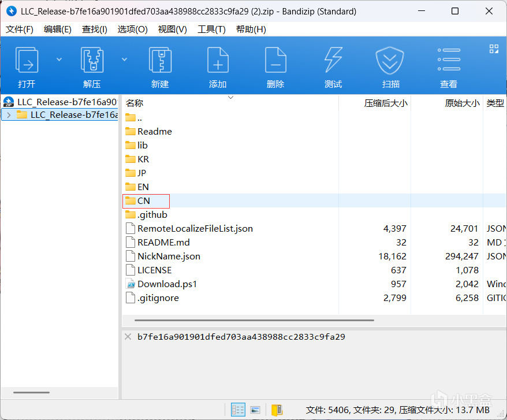Open the 工具(T) menu
The height and width of the screenshot is (420, 507).
click(211, 29)
